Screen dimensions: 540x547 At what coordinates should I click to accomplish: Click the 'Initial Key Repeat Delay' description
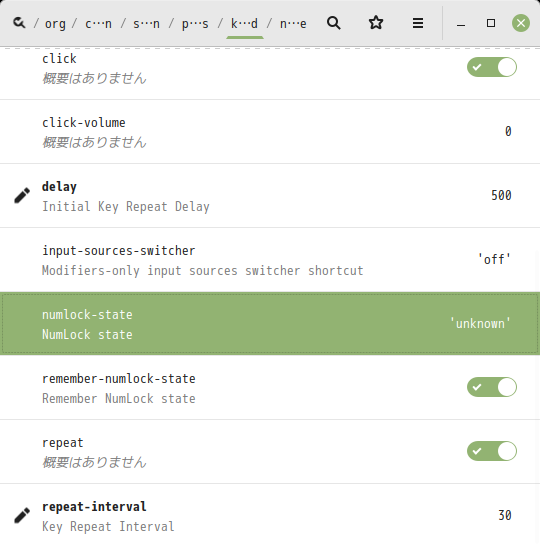(126, 207)
